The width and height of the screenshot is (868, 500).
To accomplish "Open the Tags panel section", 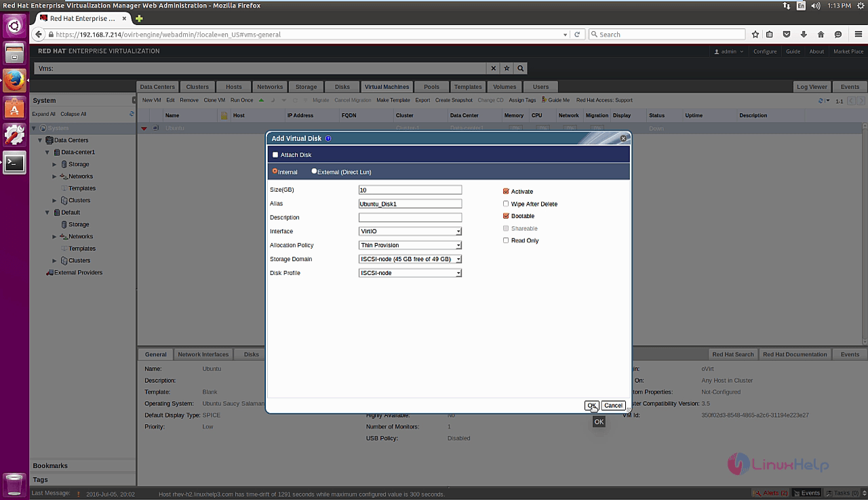I will tap(83, 480).
